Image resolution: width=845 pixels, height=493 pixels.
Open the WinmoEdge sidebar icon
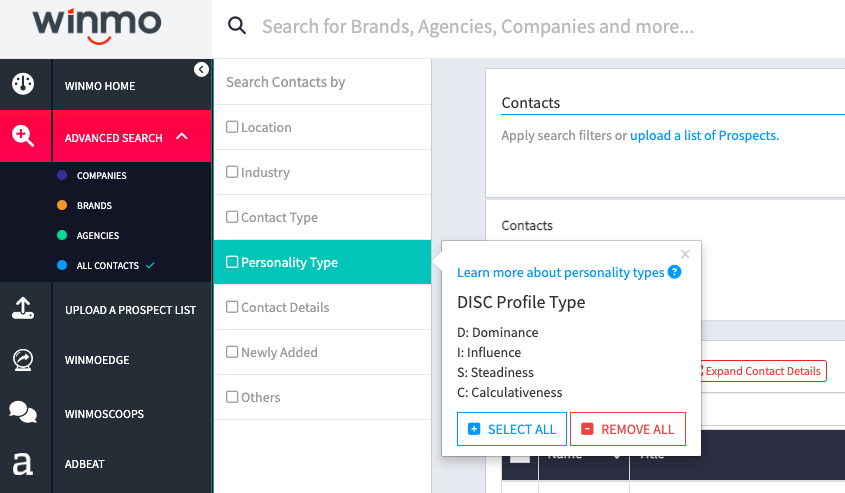(23, 359)
